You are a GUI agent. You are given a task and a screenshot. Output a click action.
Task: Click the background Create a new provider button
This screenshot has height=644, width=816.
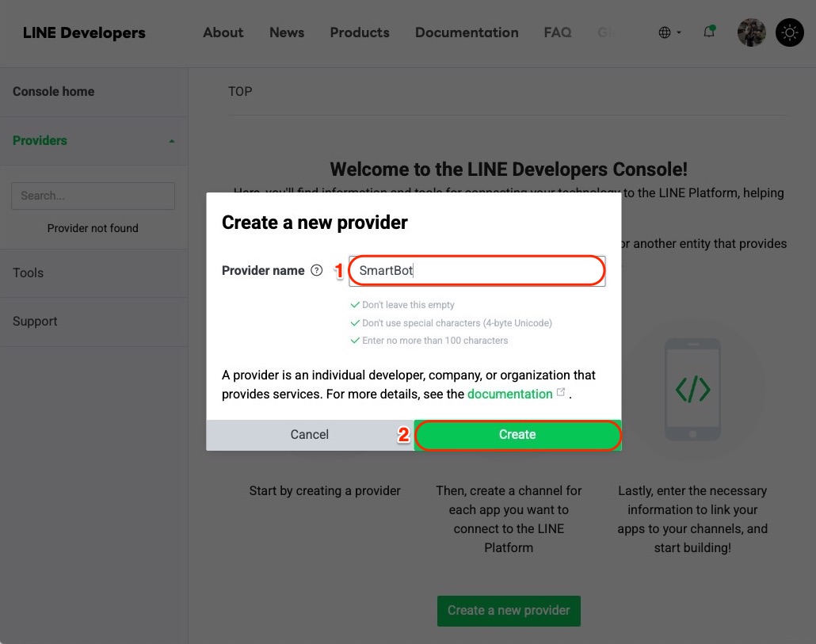coord(509,610)
